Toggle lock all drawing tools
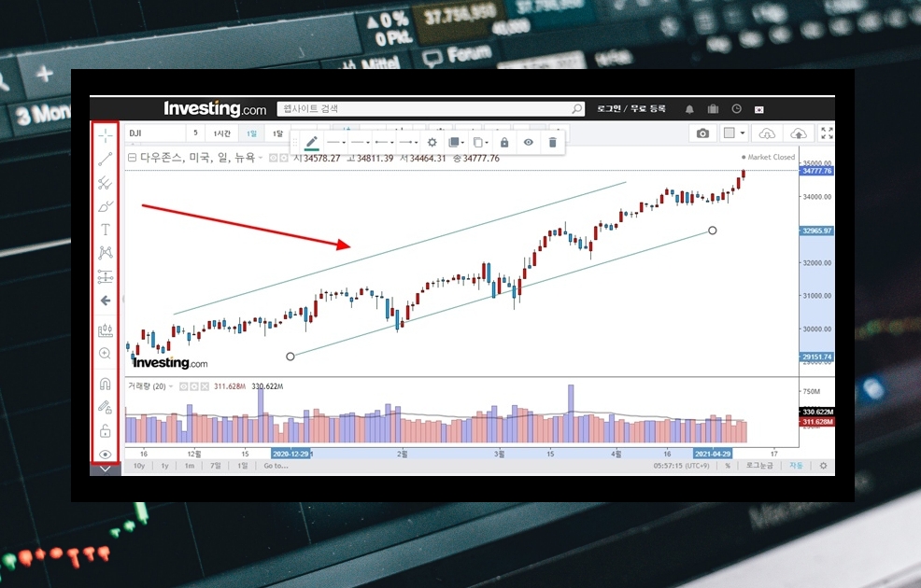This screenshot has height=588, width=921. pos(106,431)
